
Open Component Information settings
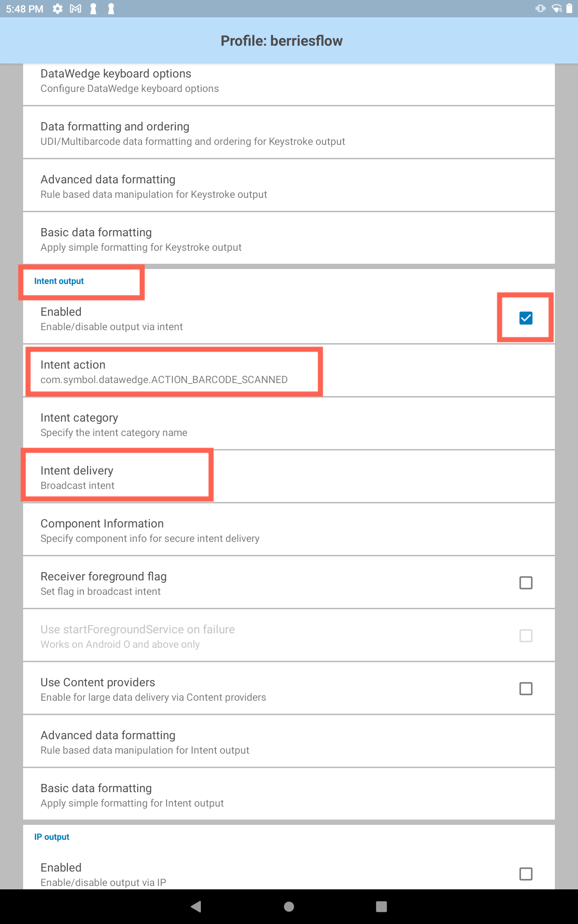point(289,530)
